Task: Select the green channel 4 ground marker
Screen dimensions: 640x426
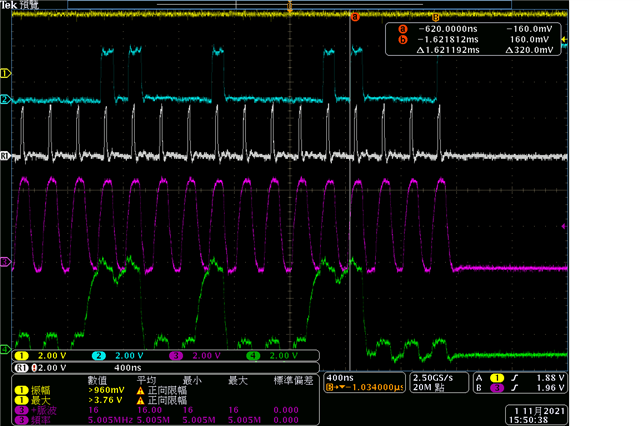Action: coord(5,349)
